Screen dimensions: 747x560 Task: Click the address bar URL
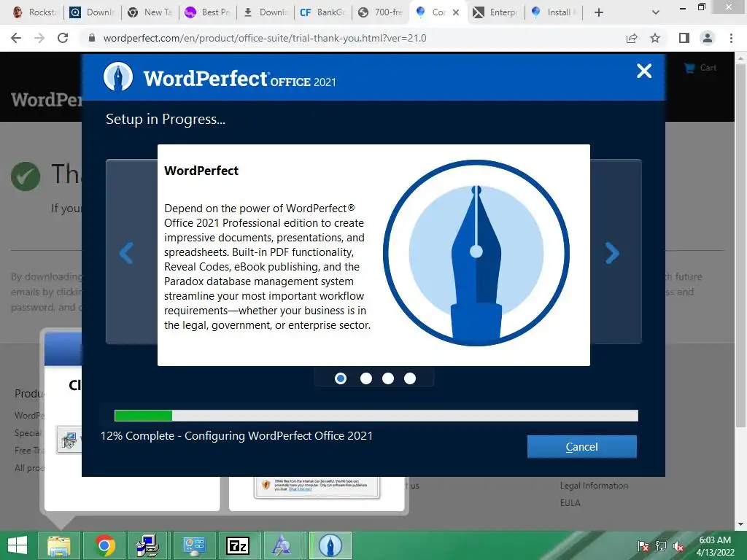[264, 38]
